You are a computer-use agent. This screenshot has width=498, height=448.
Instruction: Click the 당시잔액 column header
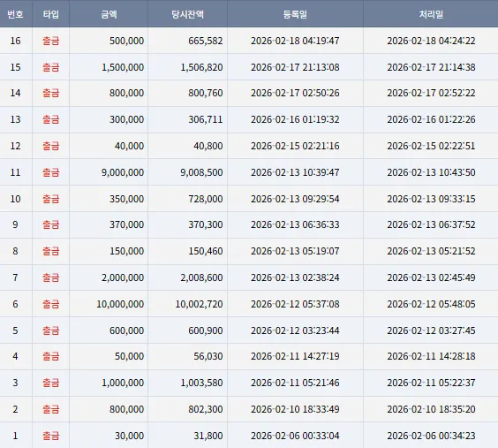pyautogui.click(x=187, y=14)
